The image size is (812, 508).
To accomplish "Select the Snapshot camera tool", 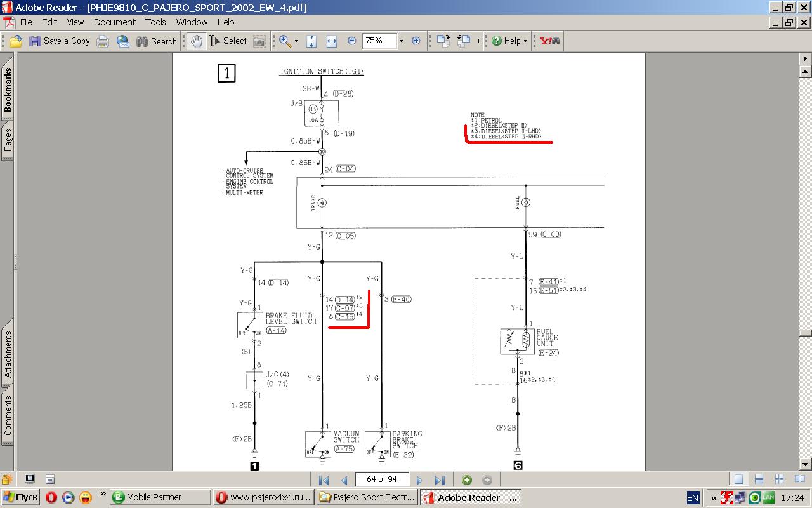I will (x=259, y=41).
